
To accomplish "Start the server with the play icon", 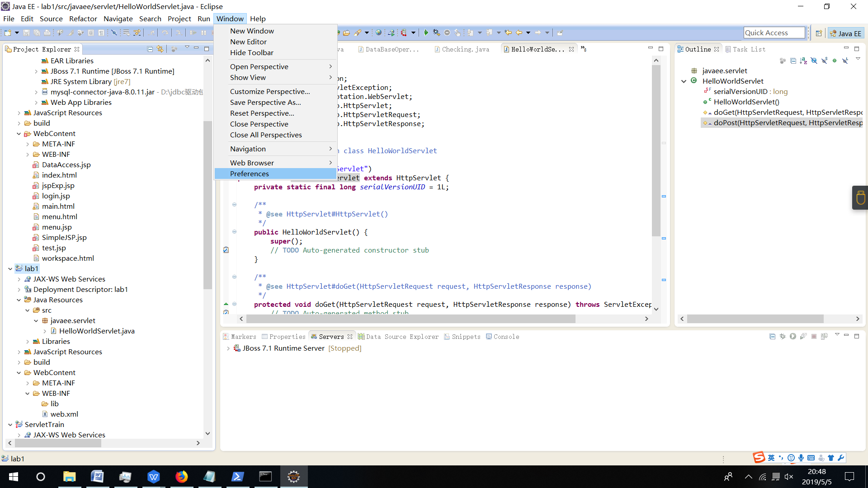I will 793,336.
